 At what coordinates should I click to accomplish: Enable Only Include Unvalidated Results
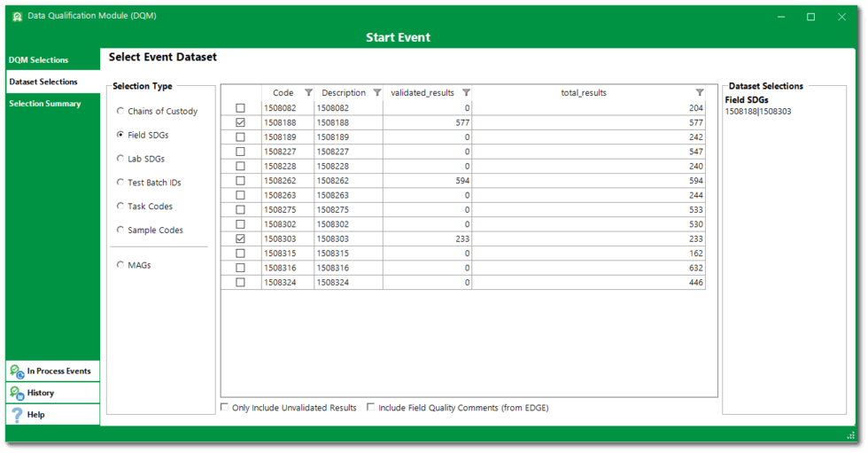coord(224,408)
